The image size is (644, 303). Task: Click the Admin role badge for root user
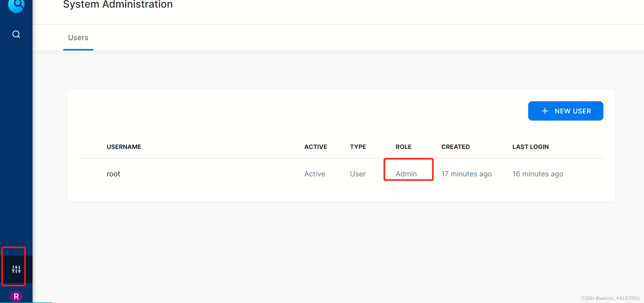coord(406,174)
